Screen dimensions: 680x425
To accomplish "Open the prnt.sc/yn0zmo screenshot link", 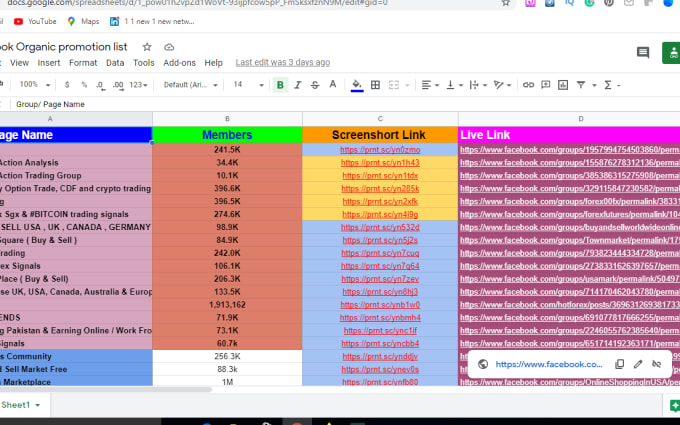I will click(x=380, y=150).
